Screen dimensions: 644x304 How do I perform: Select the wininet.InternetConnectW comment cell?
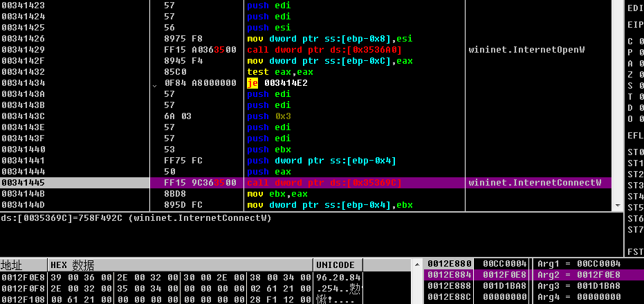(535, 183)
